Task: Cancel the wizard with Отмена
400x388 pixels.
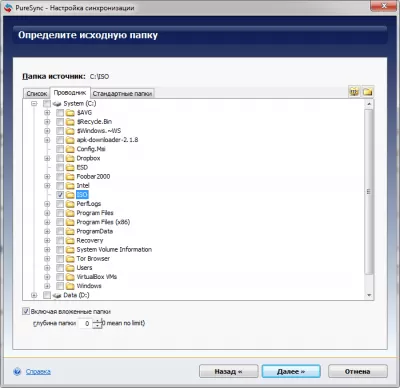Action: tap(358, 371)
